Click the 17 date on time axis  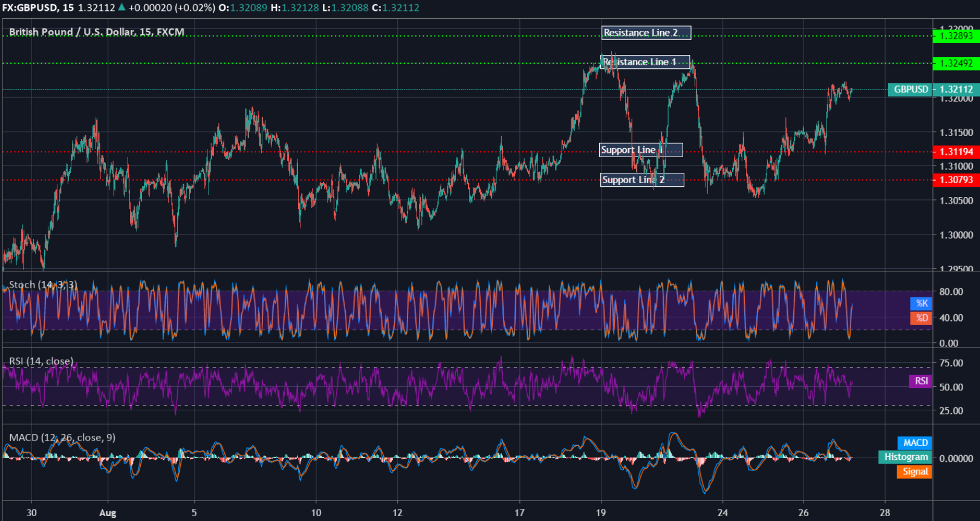tap(519, 513)
